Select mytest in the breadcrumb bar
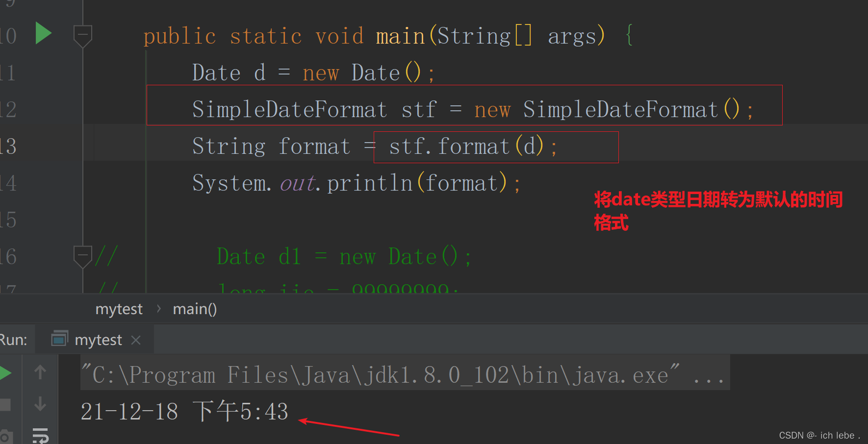This screenshot has height=444, width=868. [119, 309]
